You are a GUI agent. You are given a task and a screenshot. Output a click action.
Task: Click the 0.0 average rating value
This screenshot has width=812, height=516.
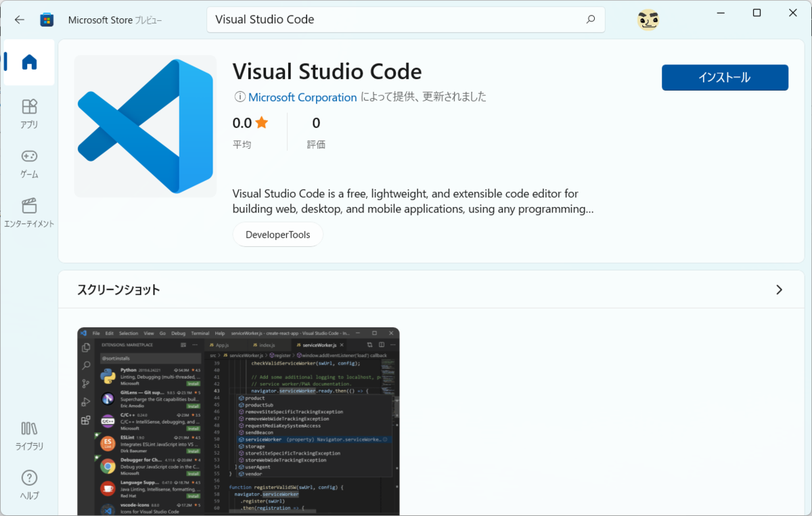(242, 123)
